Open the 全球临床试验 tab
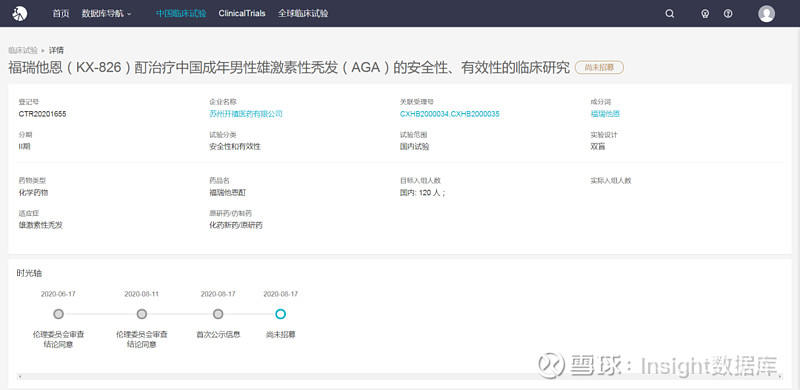The image size is (800, 390). 303,14
